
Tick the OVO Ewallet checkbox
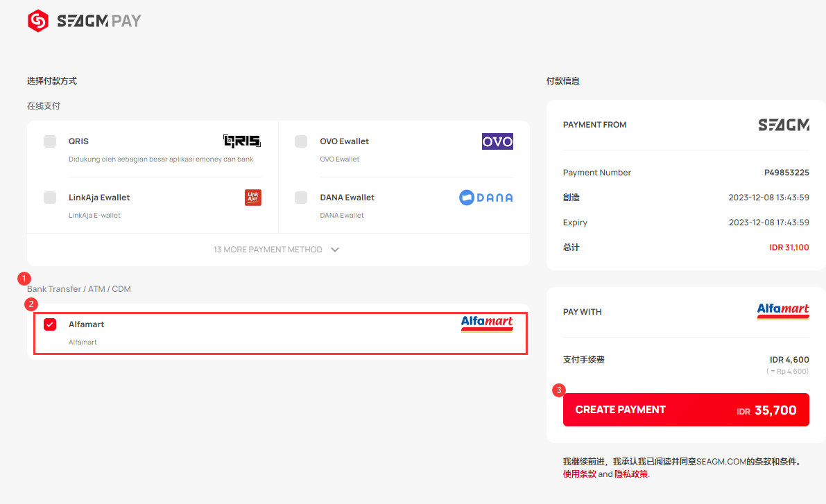pyautogui.click(x=301, y=141)
